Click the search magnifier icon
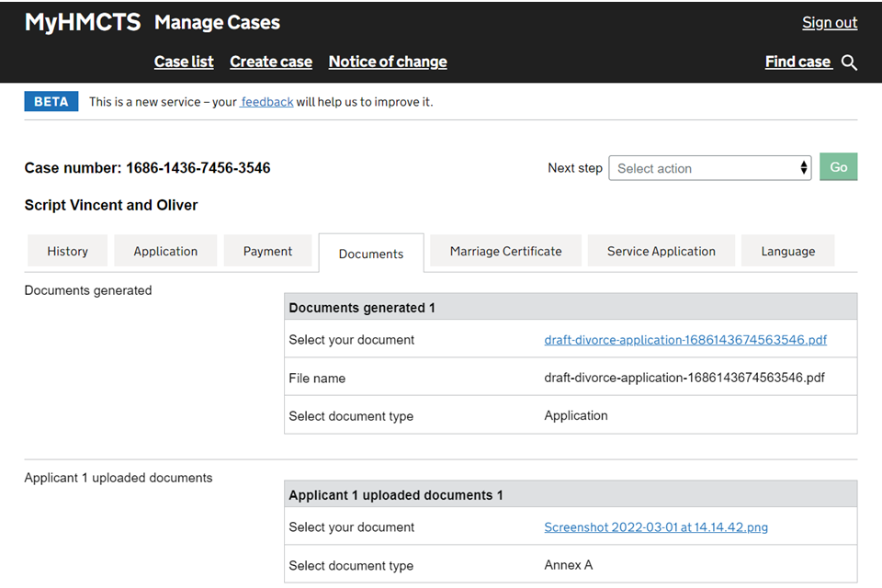Image resolution: width=882 pixels, height=588 pixels. click(x=849, y=62)
